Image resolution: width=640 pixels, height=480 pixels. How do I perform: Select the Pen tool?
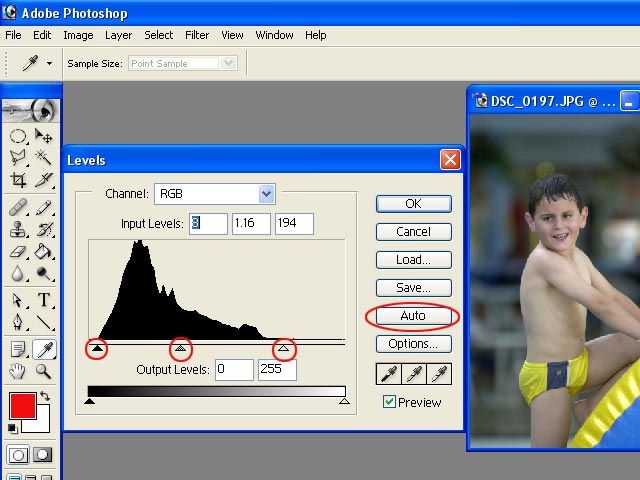click(18, 322)
